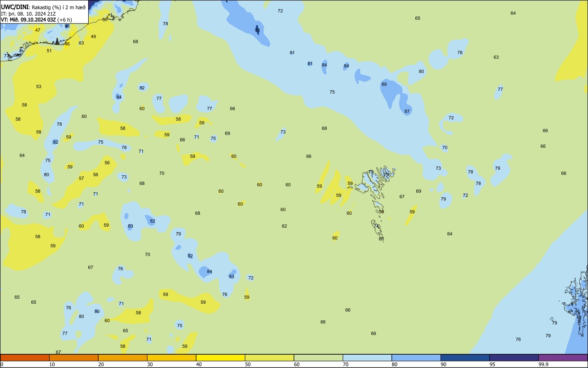
Task: Click the 57 humidity value on the map
Action: point(81,178)
